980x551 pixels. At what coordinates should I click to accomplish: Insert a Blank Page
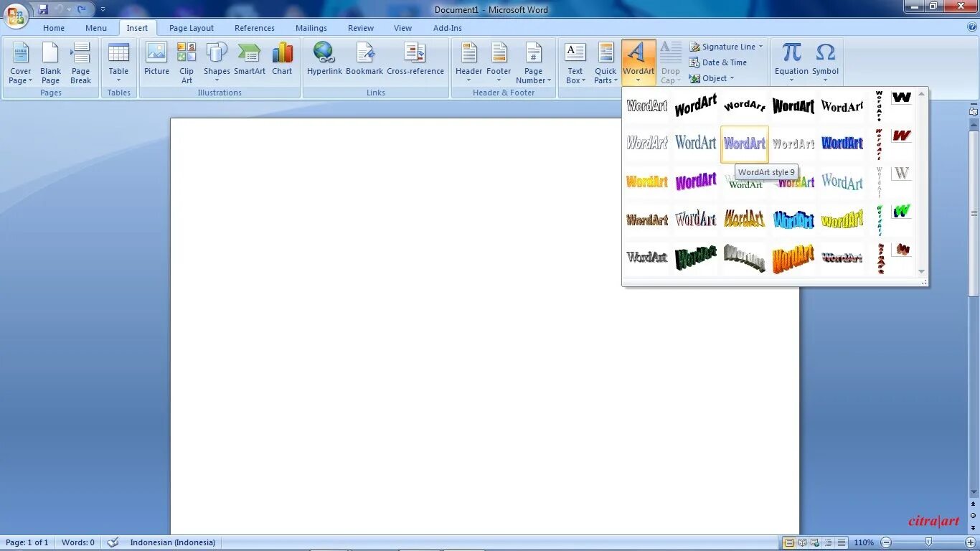click(50, 64)
